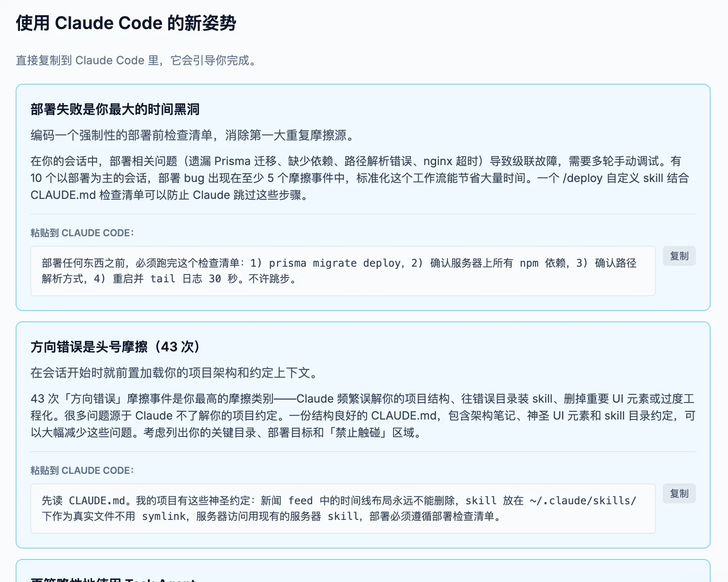Image resolution: width=728 pixels, height=582 pixels.
Task: Click the CLAUDE.md reference in the second card
Action: (x=404, y=416)
